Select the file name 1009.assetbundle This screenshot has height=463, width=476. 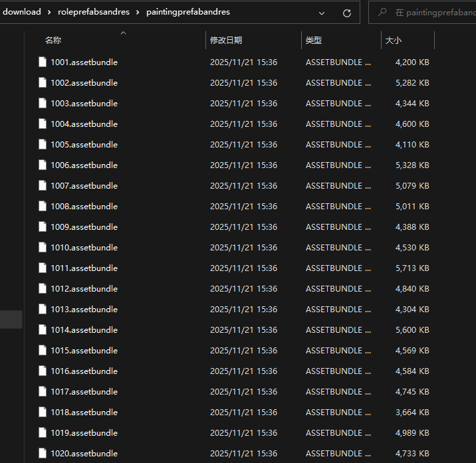pyautogui.click(x=84, y=227)
